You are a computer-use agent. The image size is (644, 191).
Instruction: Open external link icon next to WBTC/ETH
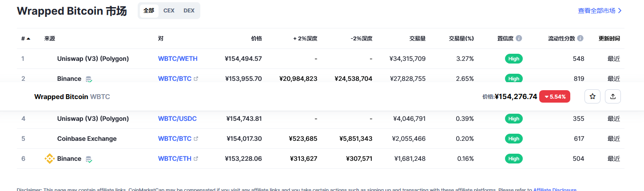tap(196, 159)
